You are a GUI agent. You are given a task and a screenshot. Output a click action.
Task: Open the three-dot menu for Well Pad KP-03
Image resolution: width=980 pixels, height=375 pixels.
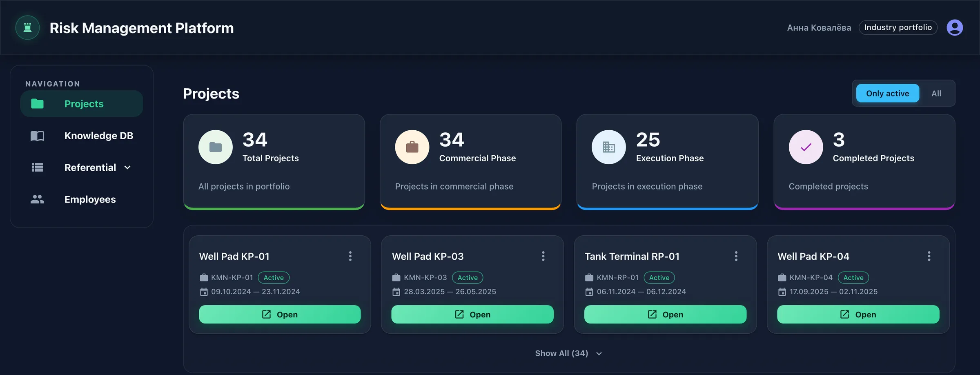click(x=543, y=256)
